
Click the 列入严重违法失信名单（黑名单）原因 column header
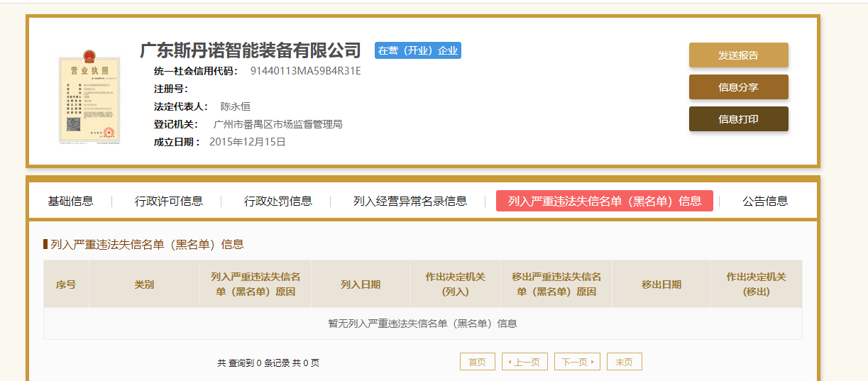tap(256, 284)
